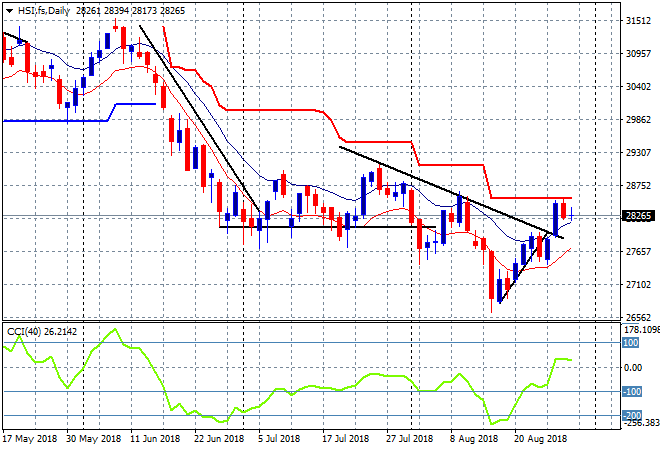Select the 178.1098 CCI scale maximum
This screenshot has height=450, width=660.
coord(641,330)
